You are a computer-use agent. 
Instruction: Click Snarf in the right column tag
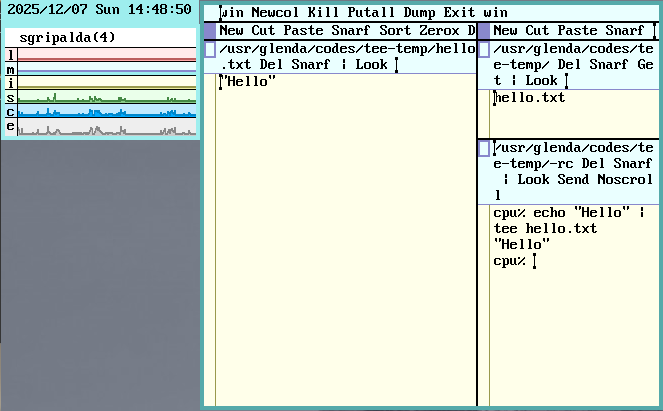[625, 30]
